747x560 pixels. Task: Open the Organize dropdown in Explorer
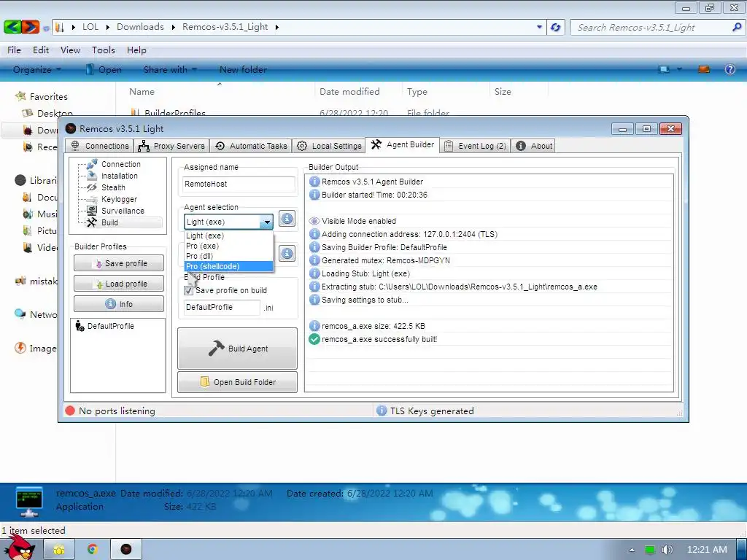pos(37,69)
